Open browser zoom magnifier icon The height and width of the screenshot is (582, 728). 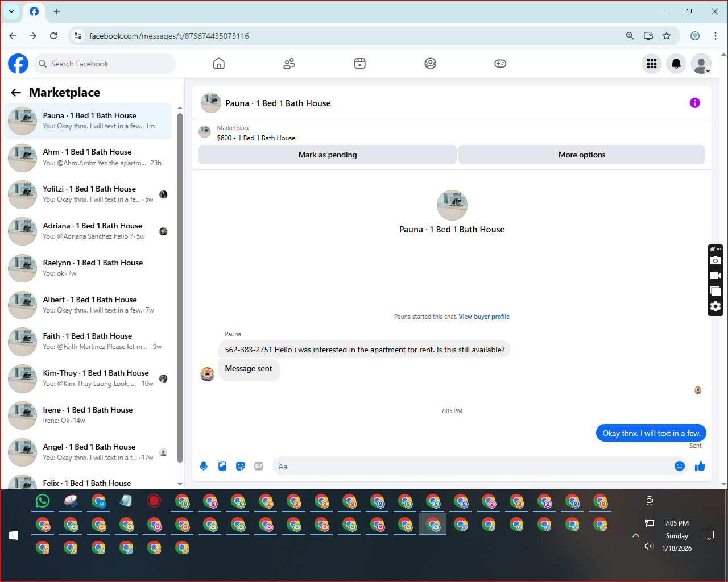[x=630, y=36]
